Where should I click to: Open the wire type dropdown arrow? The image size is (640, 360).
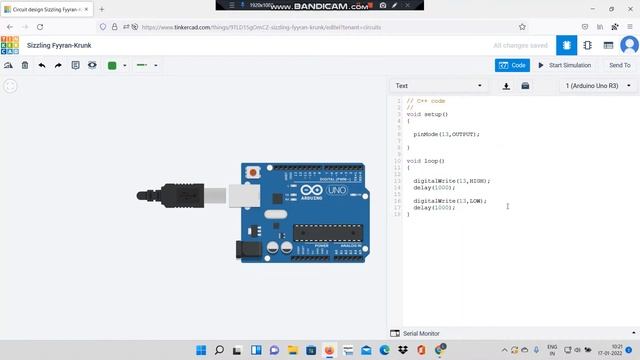pyautogui.click(x=156, y=65)
